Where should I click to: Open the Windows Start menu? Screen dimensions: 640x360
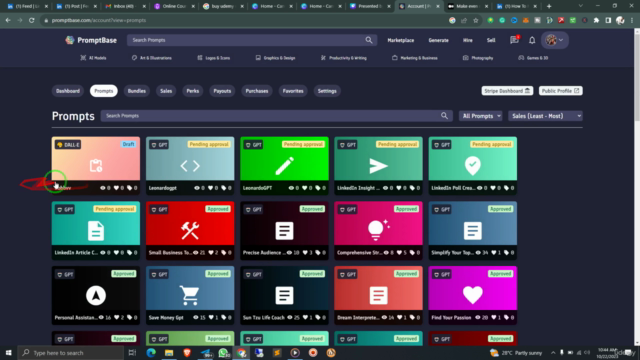[9, 353]
